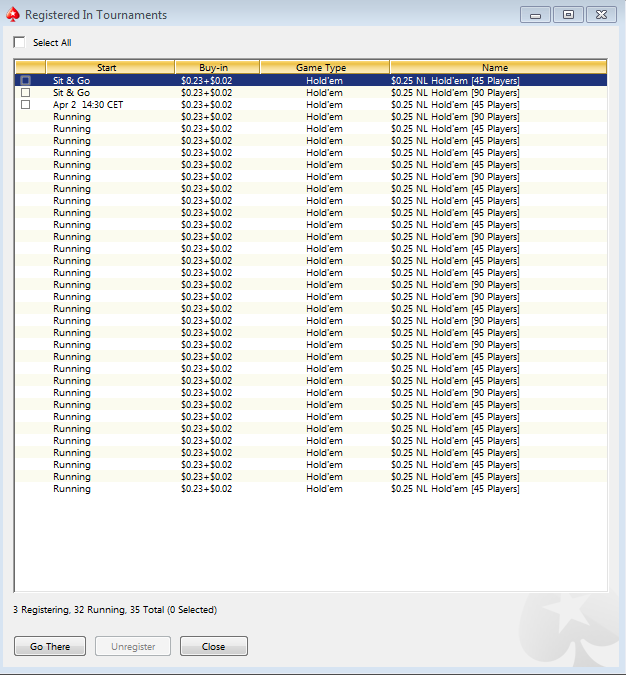Click the 'Select All' label text
The image size is (626, 675).
click(x=52, y=43)
